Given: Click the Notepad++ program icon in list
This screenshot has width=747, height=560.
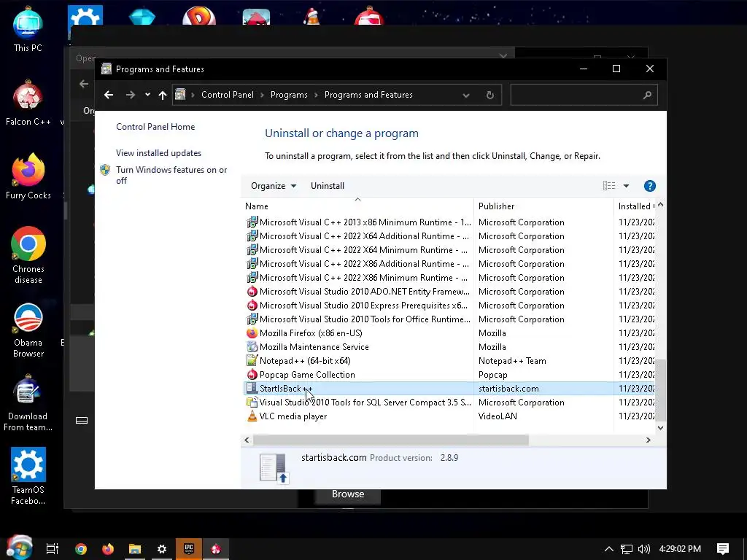Looking at the screenshot, I should click(x=252, y=360).
